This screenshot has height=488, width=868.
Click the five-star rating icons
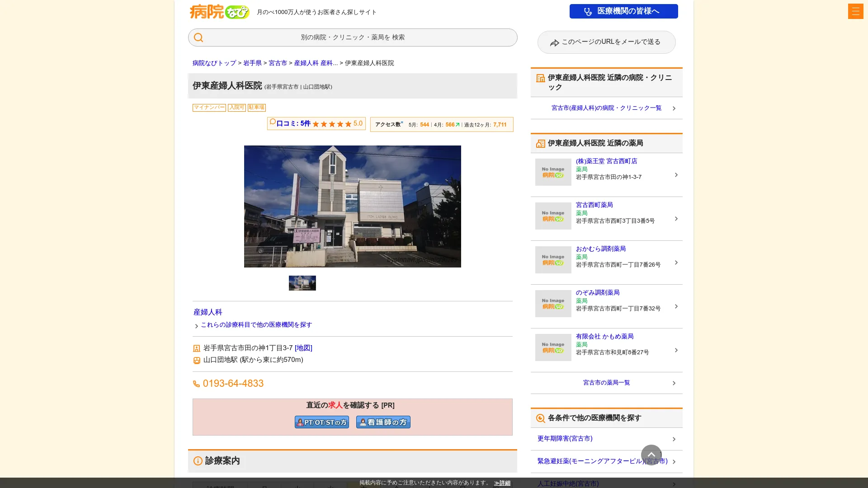(332, 124)
